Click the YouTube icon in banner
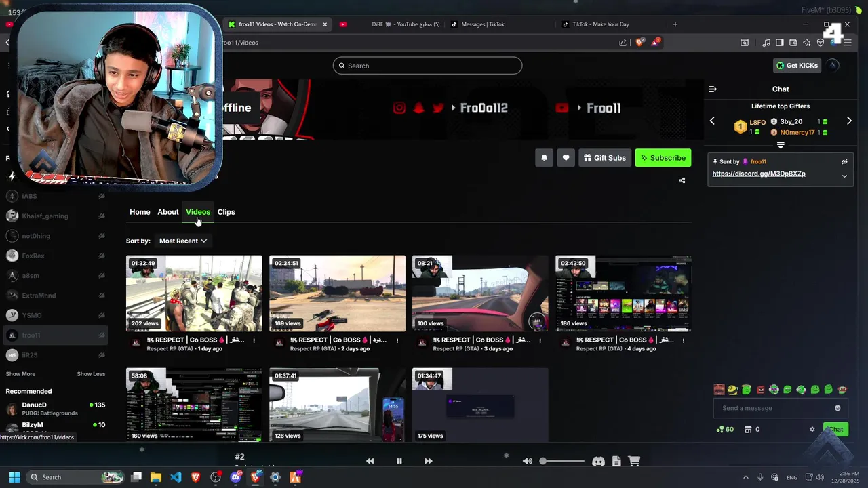Image resolution: width=868 pixels, height=488 pixels. (x=561, y=108)
